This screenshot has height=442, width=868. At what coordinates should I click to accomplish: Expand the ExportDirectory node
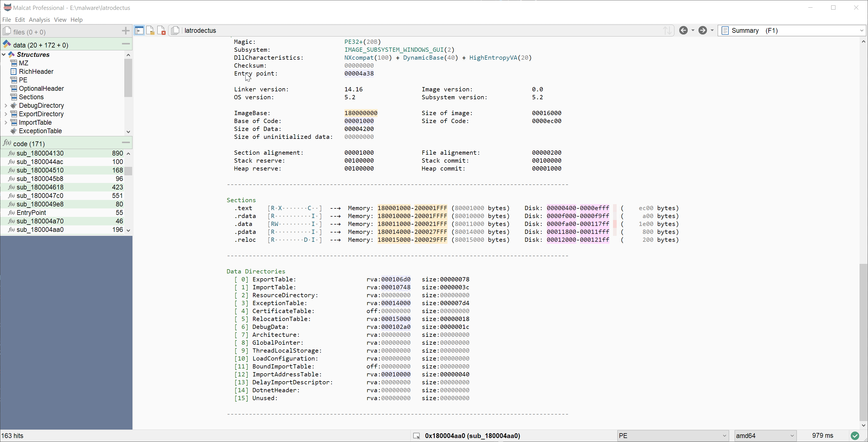click(x=6, y=114)
